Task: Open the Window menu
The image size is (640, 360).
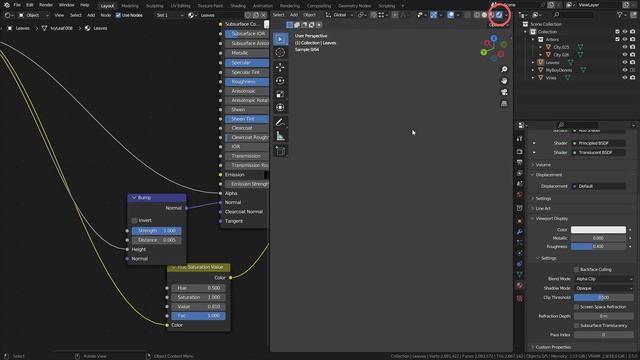Action: click(x=67, y=5)
